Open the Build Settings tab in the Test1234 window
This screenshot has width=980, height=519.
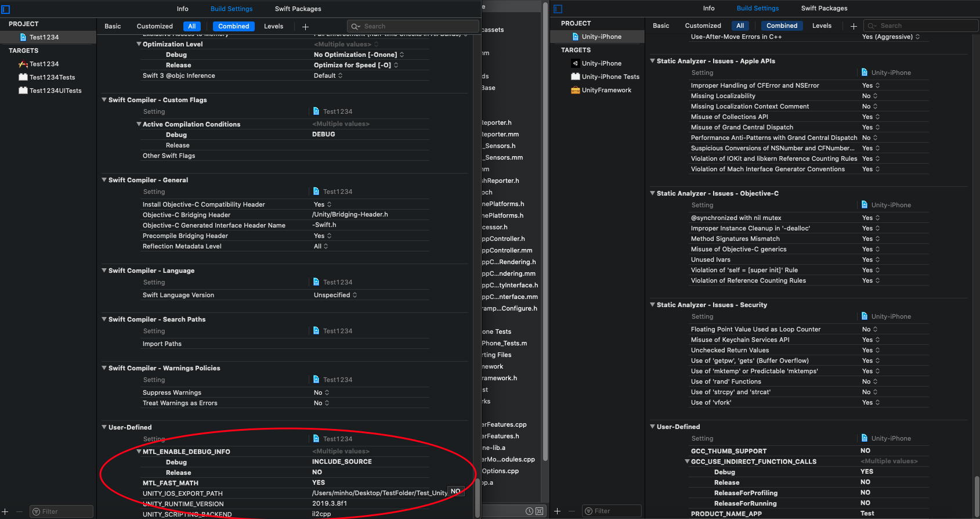pos(232,9)
